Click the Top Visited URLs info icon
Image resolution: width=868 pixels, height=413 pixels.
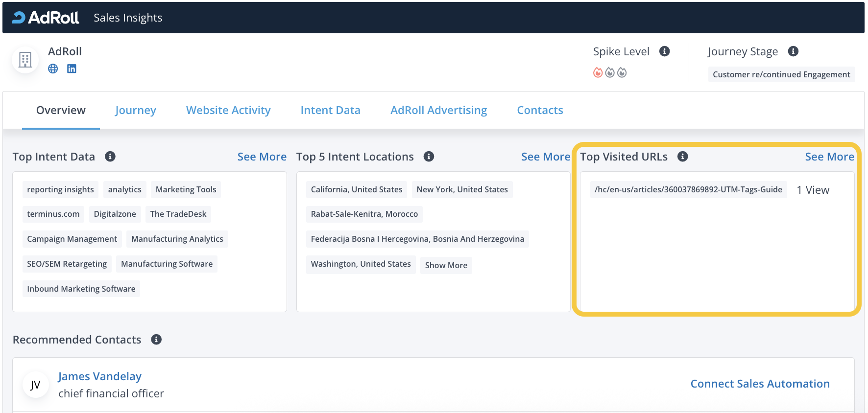682,157
